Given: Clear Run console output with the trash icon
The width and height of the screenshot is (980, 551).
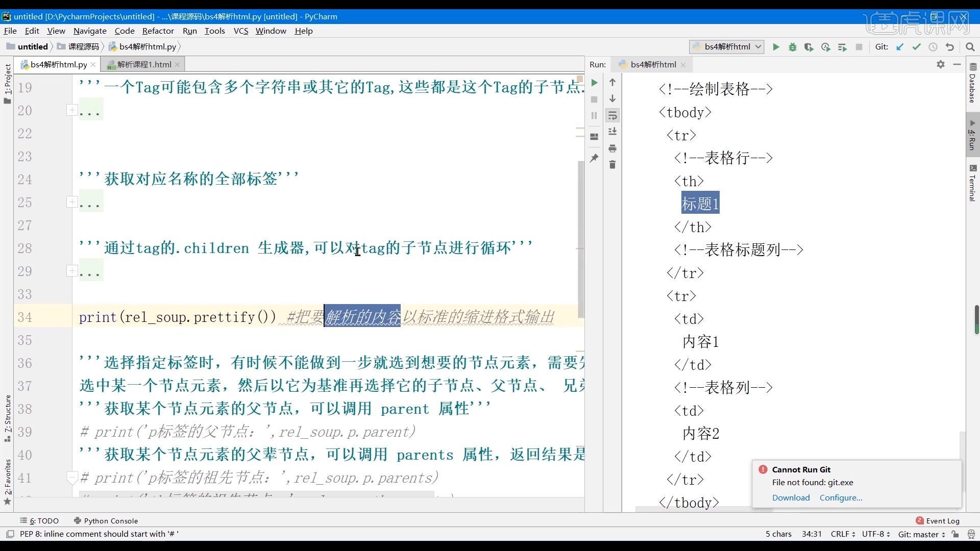Looking at the screenshot, I should 612,165.
